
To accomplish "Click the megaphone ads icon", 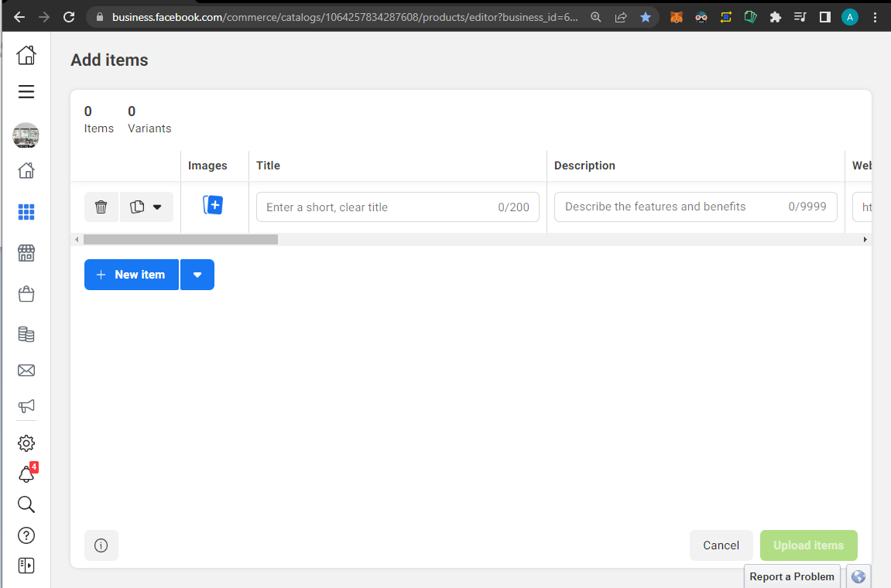I will pos(26,406).
